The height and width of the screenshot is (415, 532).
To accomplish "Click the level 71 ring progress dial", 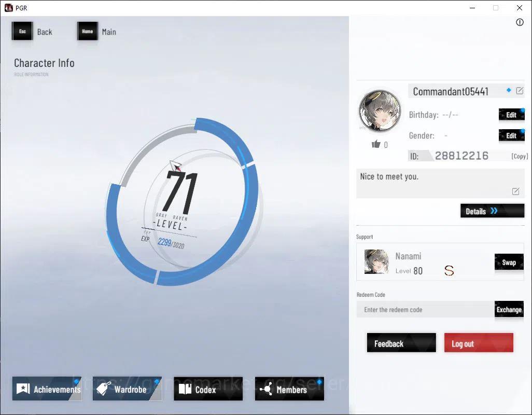I will tap(182, 202).
